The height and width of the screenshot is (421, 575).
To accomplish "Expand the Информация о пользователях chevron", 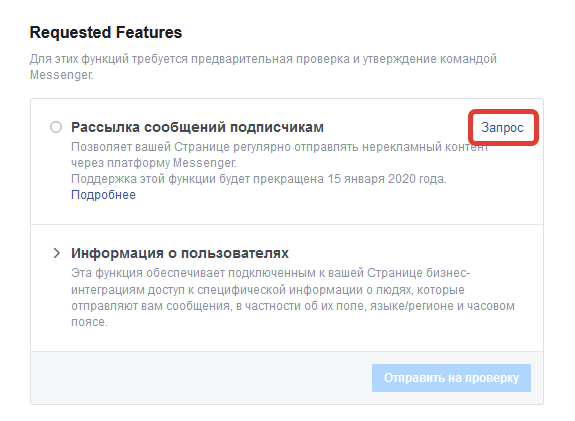I will (56, 253).
